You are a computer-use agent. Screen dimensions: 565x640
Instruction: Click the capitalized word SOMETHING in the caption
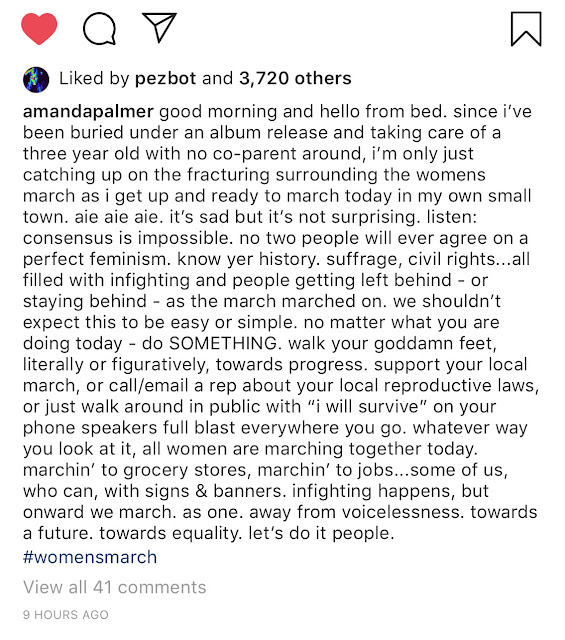(x=223, y=343)
